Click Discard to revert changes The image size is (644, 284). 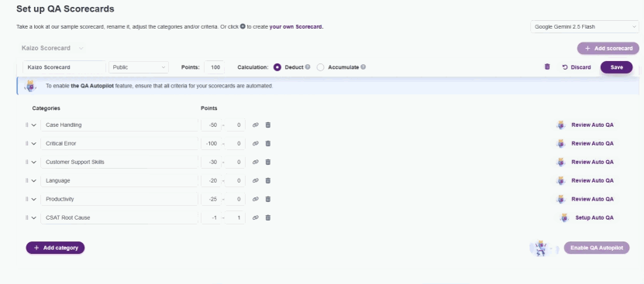pos(577,67)
